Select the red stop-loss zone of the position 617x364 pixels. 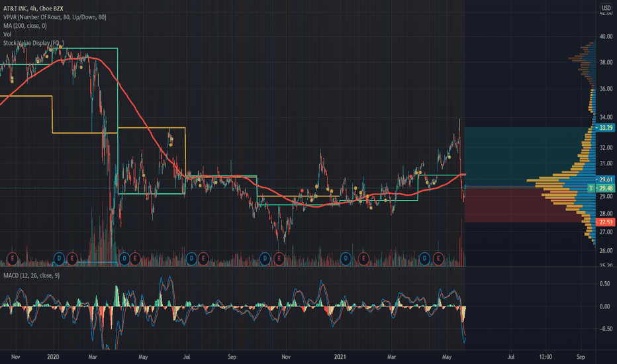pyautogui.click(x=530, y=205)
